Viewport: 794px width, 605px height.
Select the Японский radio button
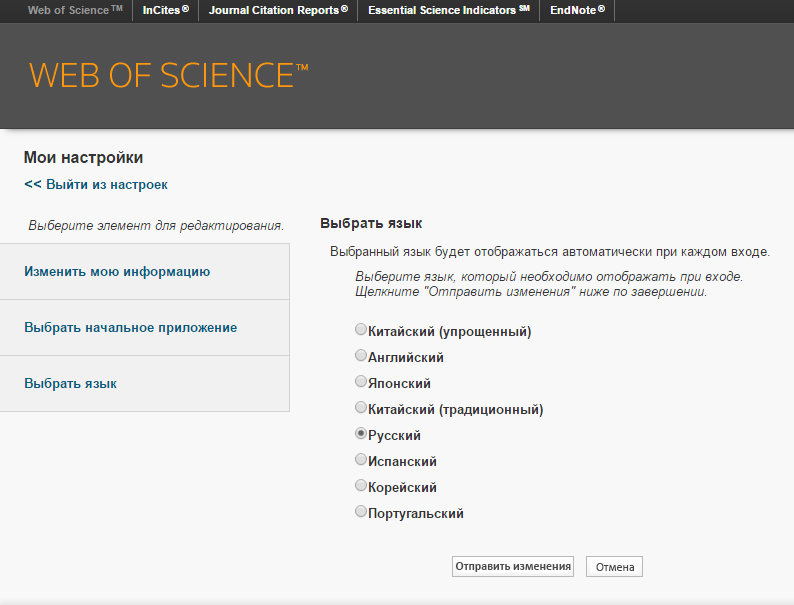pyautogui.click(x=361, y=382)
